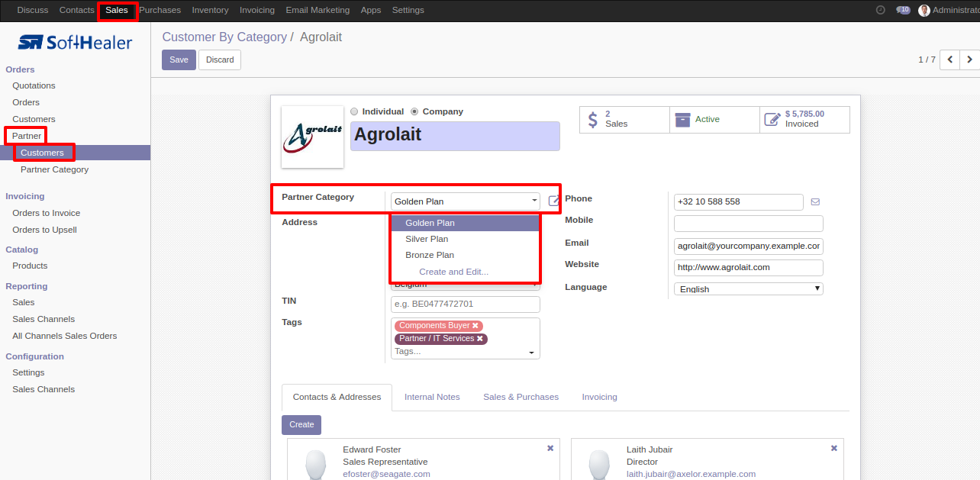Click the Email input field
980x480 pixels.
click(x=749, y=246)
